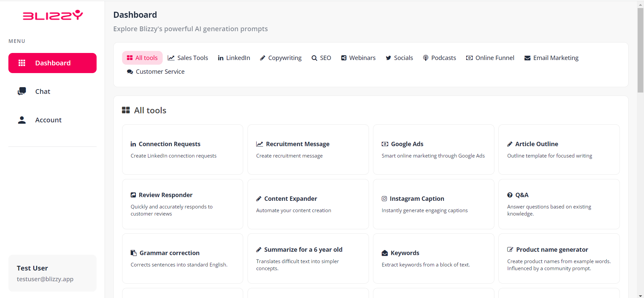The height and width of the screenshot is (298, 644).
Task: Click the Test User profile box
Action: click(52, 273)
